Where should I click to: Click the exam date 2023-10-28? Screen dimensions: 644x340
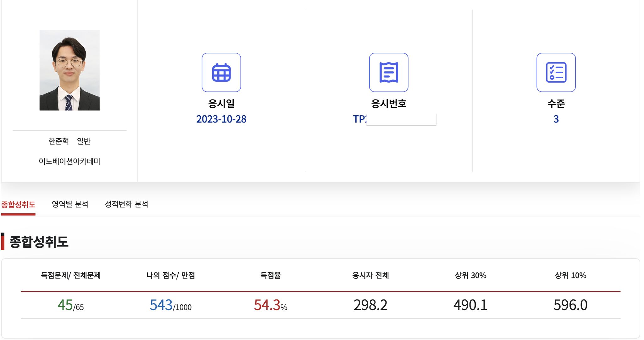click(x=221, y=119)
